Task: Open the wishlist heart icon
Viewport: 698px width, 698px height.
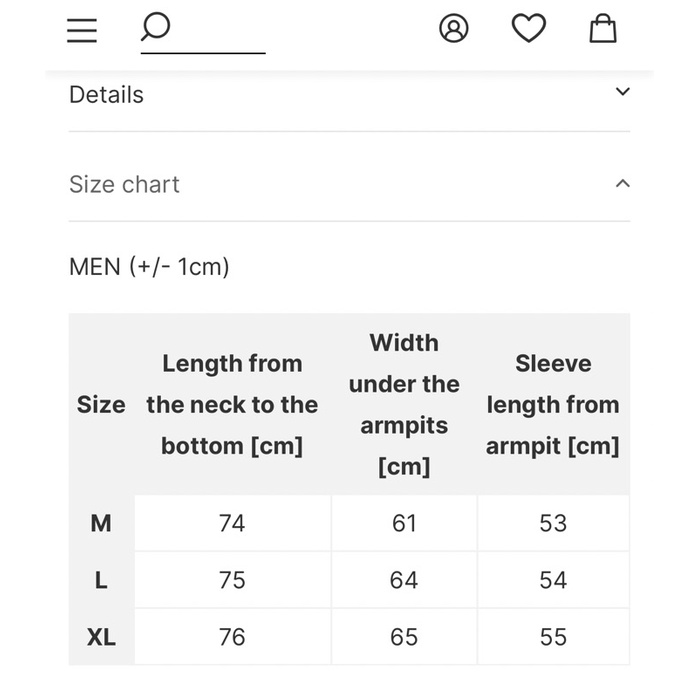Action: (x=529, y=28)
